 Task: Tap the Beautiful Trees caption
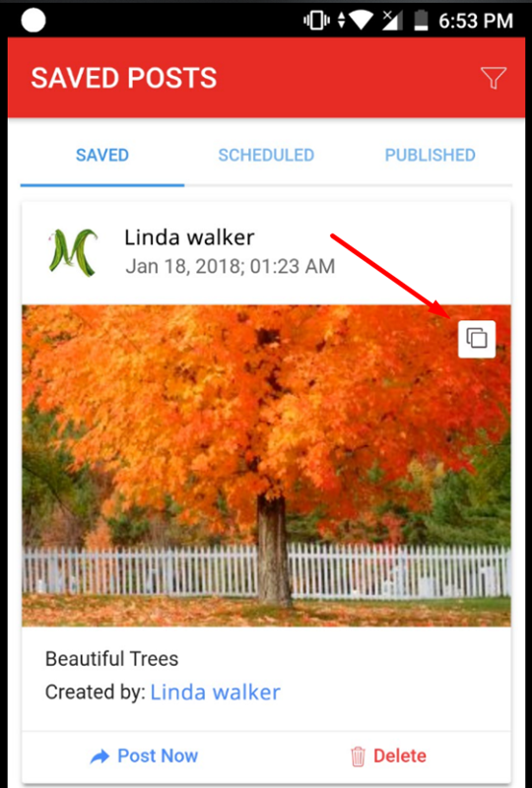(111, 658)
